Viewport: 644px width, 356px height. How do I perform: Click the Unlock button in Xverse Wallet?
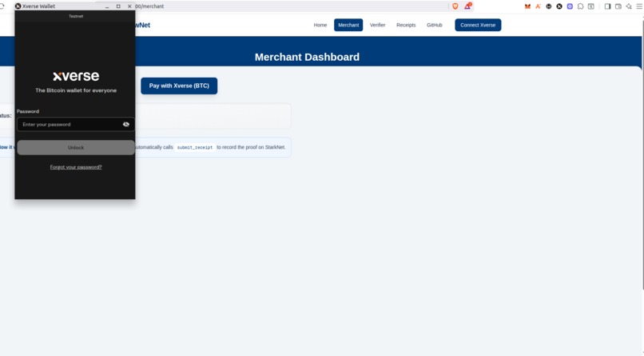point(76,147)
